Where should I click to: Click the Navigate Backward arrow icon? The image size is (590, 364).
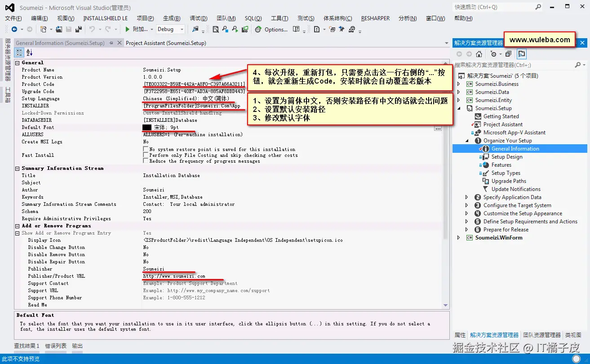[14, 29]
